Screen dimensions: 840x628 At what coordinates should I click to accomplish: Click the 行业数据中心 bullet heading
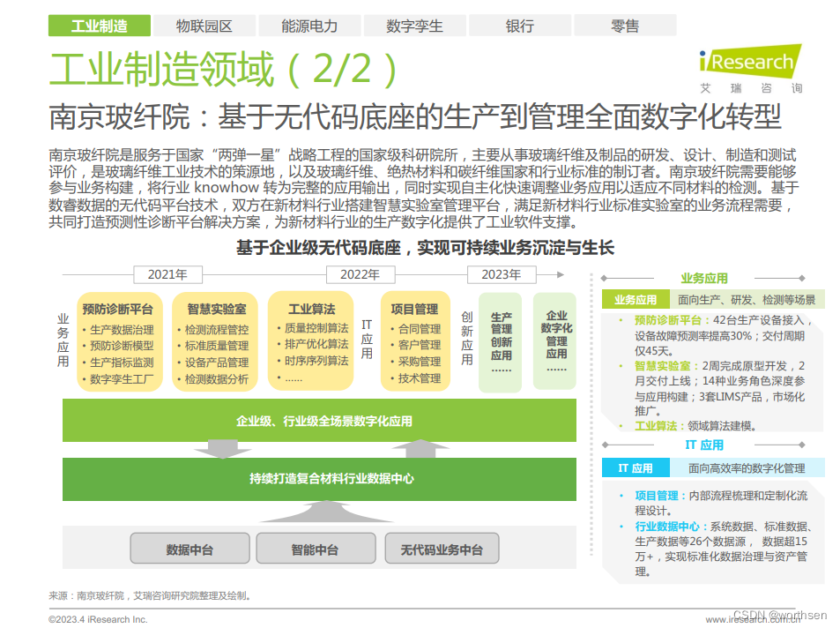click(x=667, y=526)
